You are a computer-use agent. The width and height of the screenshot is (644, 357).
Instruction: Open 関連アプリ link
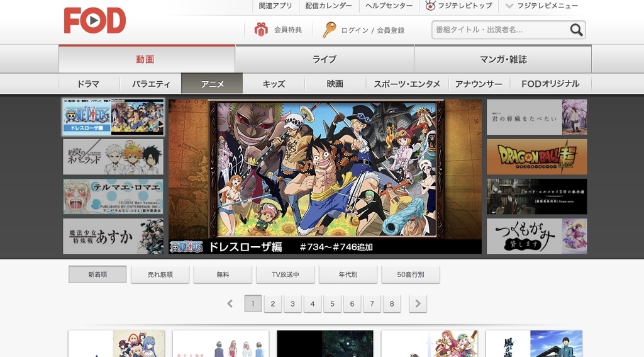point(275,6)
